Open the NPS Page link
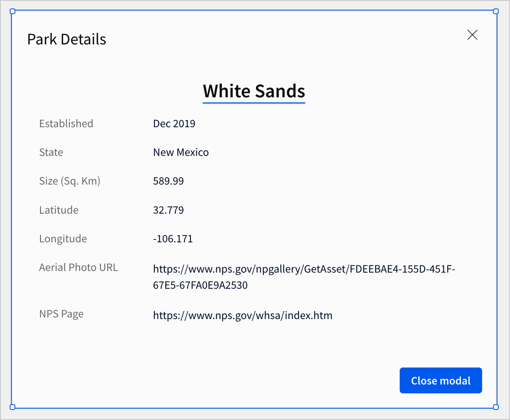The image size is (510, 420). click(x=242, y=315)
